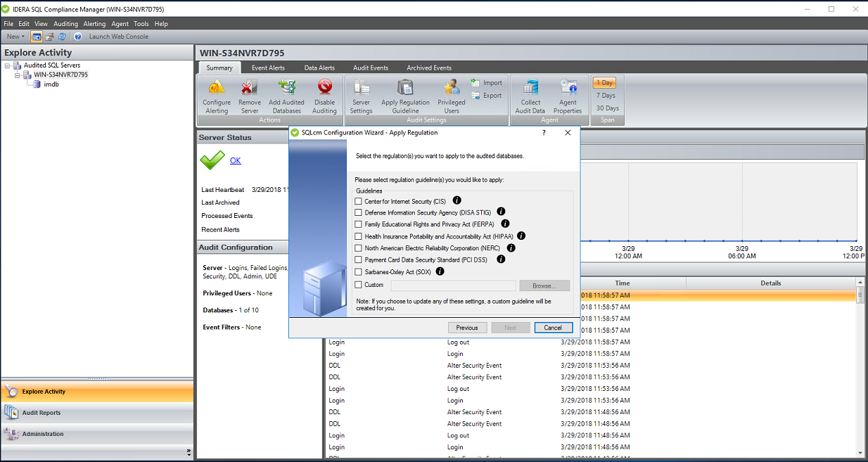The width and height of the screenshot is (868, 462).
Task: Open the Administration navigation section
Action: click(97, 434)
